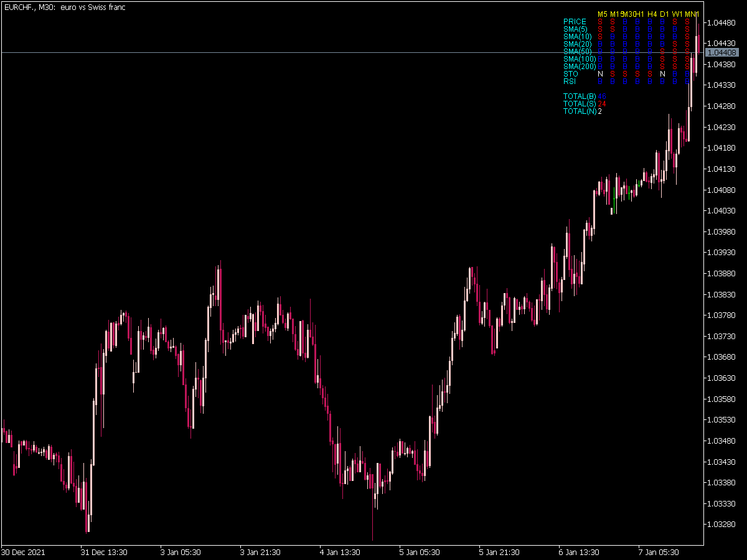Click the H4 timeframe column header
This screenshot has height=560, width=747.
652,14
